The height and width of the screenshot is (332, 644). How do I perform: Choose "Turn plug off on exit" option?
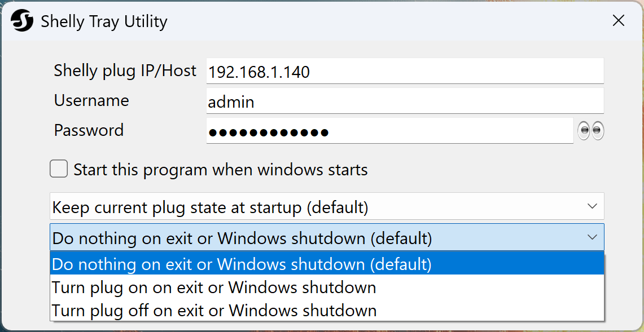214,310
